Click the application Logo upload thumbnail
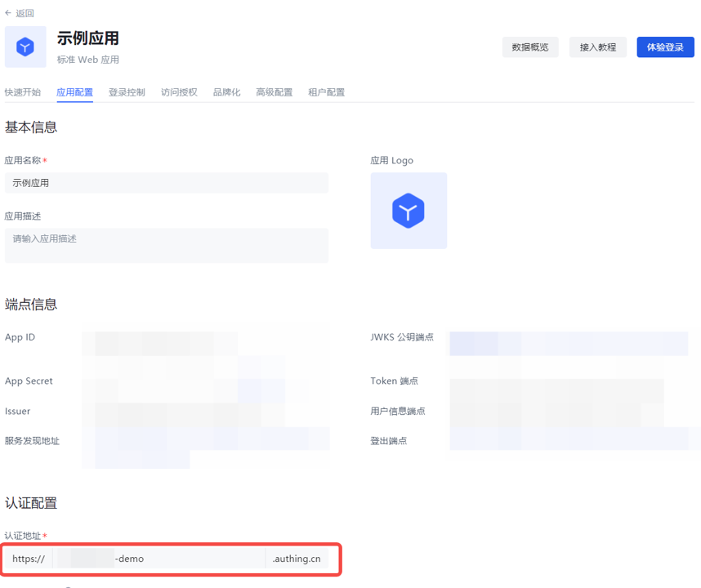This screenshot has width=701, height=588. (409, 211)
